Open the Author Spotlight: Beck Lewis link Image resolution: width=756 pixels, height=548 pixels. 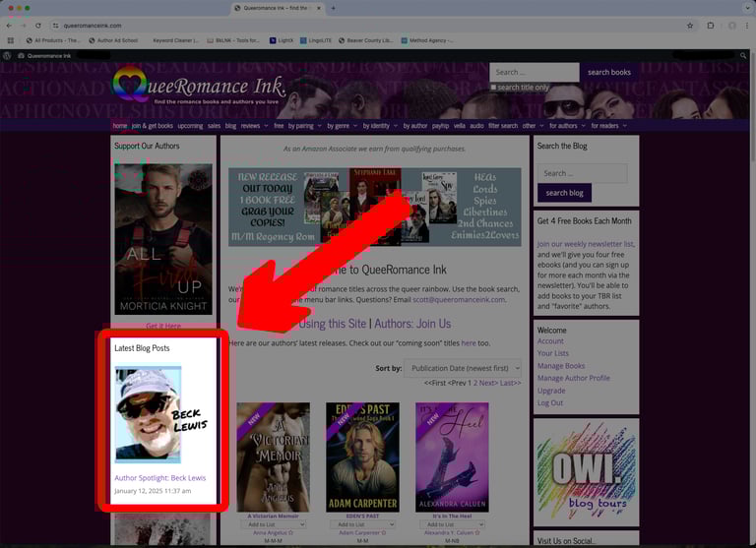pyautogui.click(x=160, y=478)
